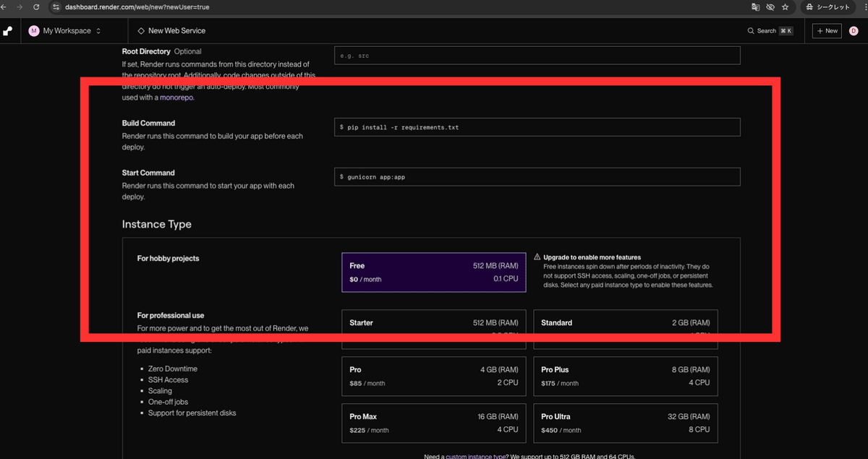
Task: Select the Starter instance type
Action: point(434,328)
